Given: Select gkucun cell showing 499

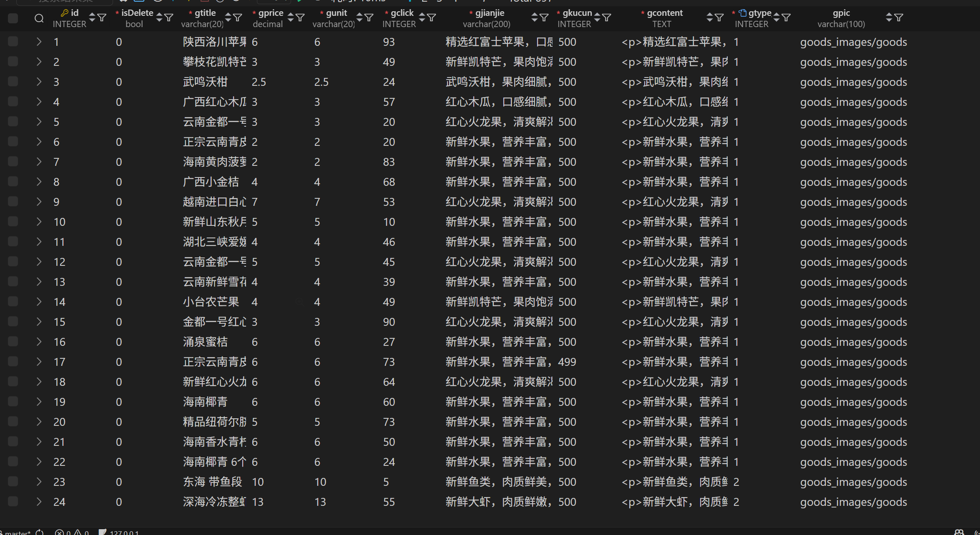Looking at the screenshot, I should click(567, 362).
